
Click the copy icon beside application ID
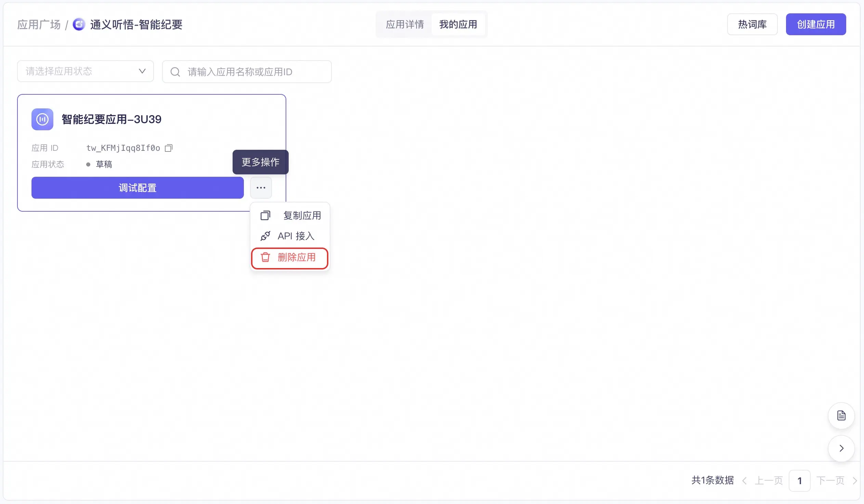click(x=168, y=148)
